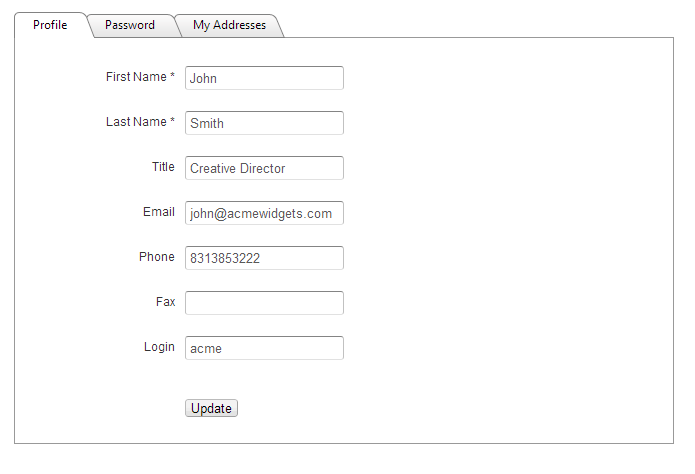Click the Phone number input box
This screenshot has height=474, width=695.
264,258
